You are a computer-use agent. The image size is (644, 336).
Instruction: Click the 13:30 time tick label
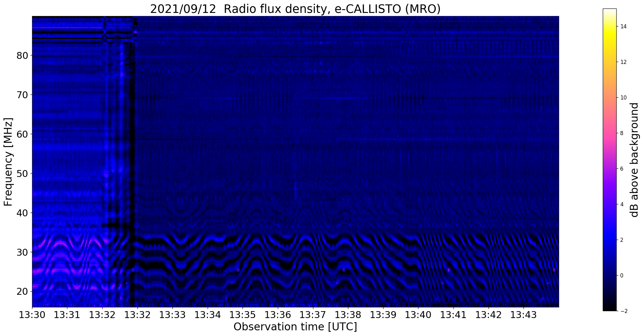point(32,315)
